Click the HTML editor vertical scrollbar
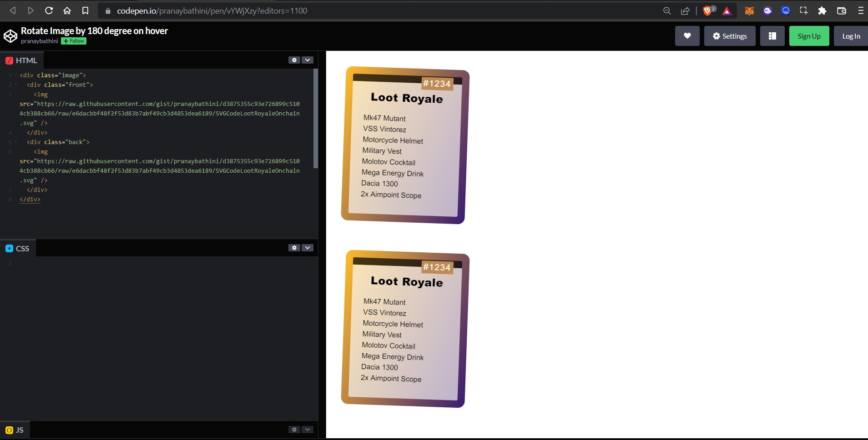The height and width of the screenshot is (440, 868). click(x=316, y=118)
